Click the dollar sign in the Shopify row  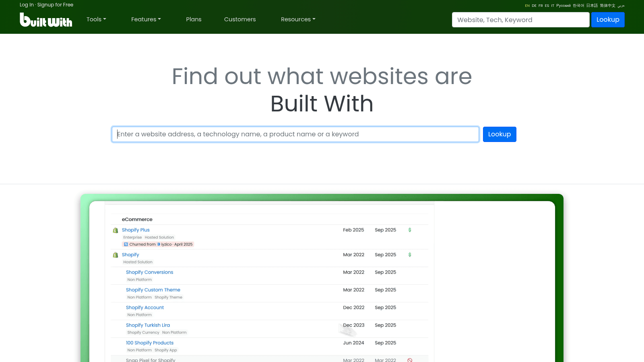(x=410, y=255)
